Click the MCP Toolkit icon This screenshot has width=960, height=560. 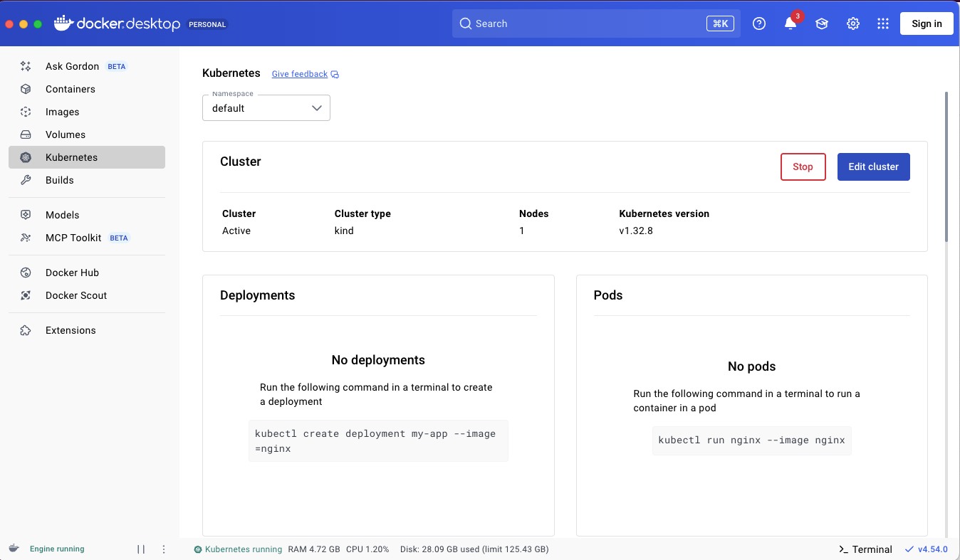coord(26,238)
